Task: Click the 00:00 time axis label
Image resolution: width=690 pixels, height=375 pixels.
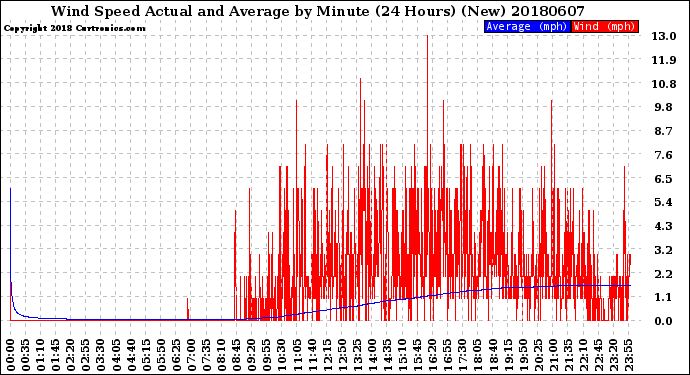Action: tap(11, 355)
